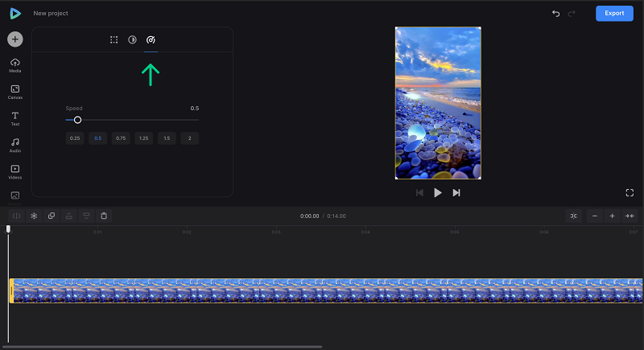The height and width of the screenshot is (350, 644).
Task: Click the beach video preview
Action: point(438,103)
